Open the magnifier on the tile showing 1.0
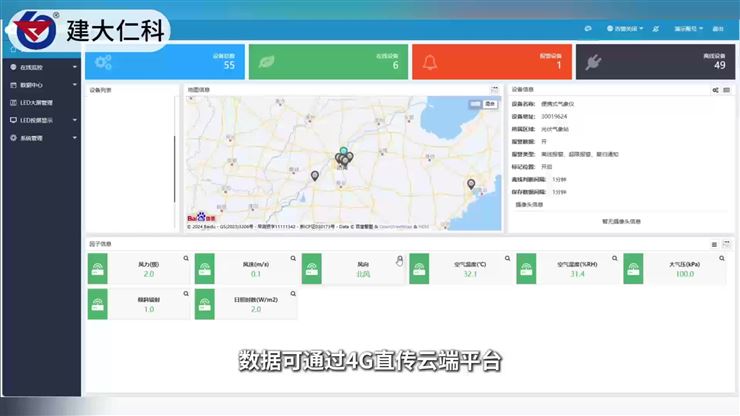 pyautogui.click(x=186, y=294)
